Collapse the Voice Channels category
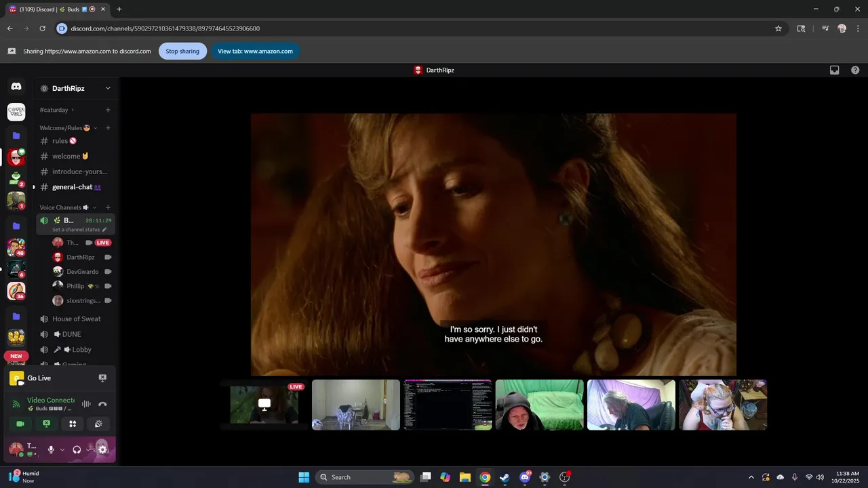 (94, 207)
